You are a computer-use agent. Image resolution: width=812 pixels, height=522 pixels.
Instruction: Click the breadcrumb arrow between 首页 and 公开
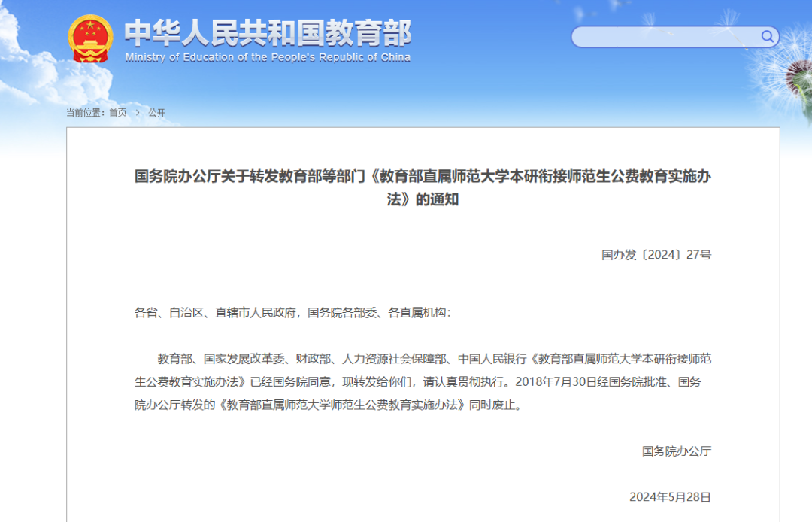(x=138, y=112)
